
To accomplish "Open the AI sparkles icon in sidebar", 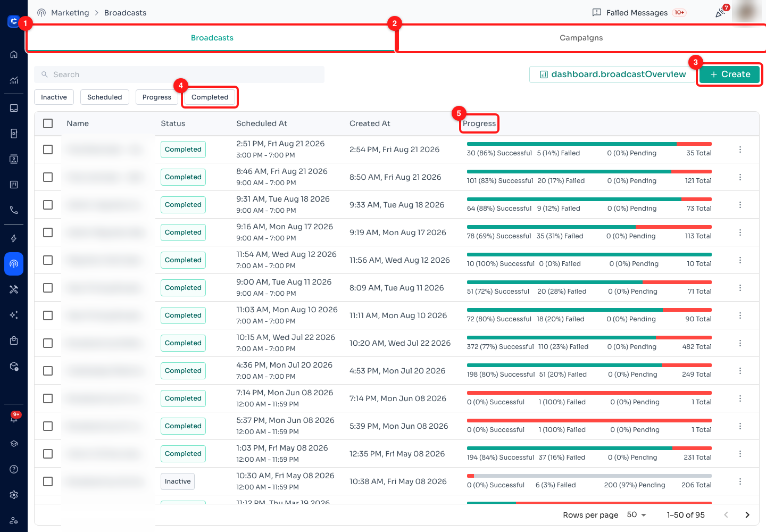I will coord(14,315).
